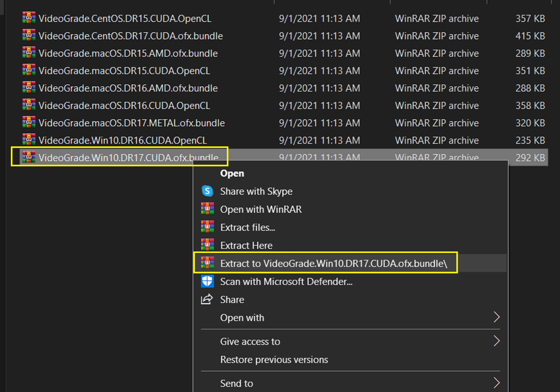Image resolution: width=560 pixels, height=392 pixels.
Task: Click the Skype icon in the context menu
Action: coord(208,191)
